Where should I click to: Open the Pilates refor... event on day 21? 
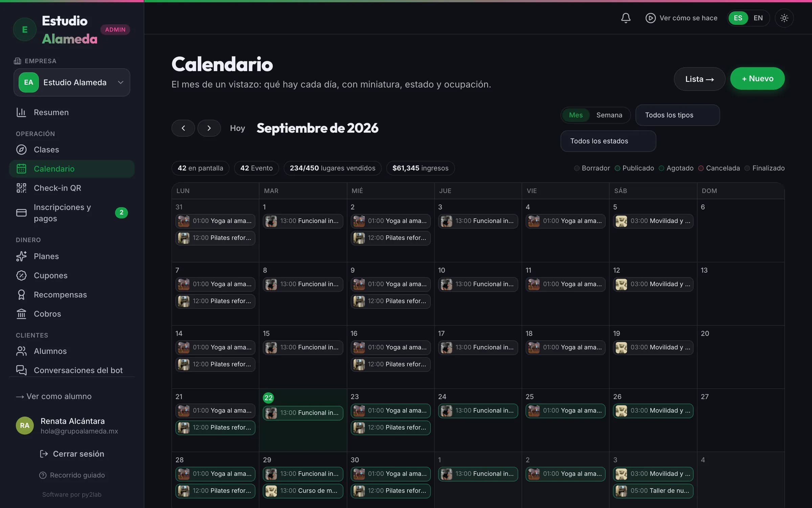coord(215,428)
